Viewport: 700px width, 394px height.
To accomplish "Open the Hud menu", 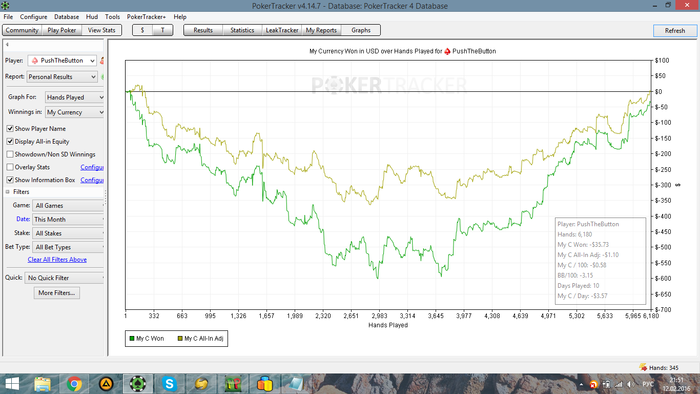I will (92, 17).
